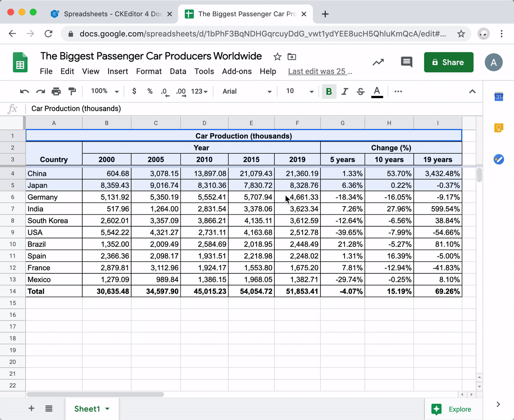Star the spreadsheet document
Viewport: 514px width, 420px height.
pos(277,57)
